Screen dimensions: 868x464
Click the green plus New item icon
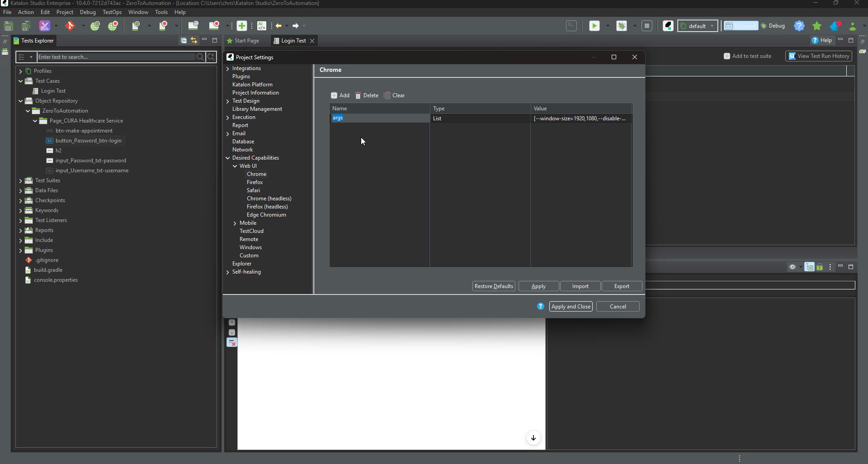pos(242,26)
